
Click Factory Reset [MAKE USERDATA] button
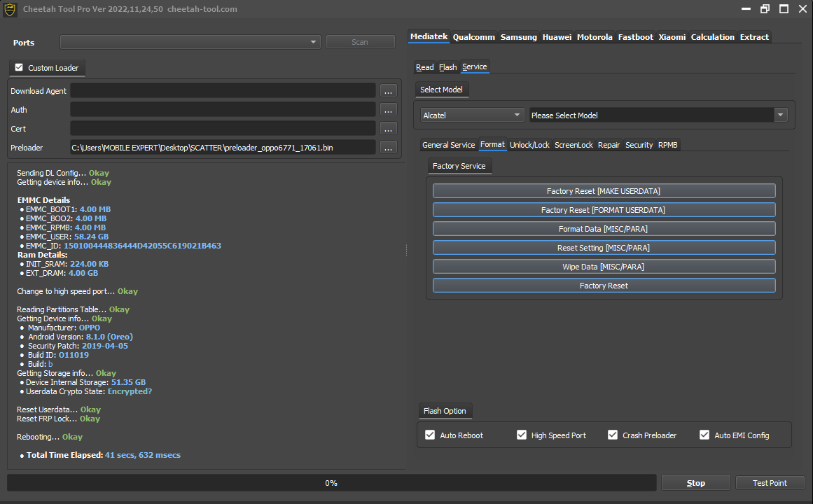[604, 191]
